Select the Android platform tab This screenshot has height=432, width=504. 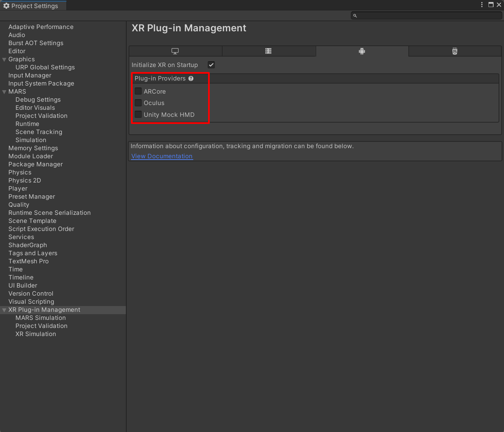pos(362,51)
